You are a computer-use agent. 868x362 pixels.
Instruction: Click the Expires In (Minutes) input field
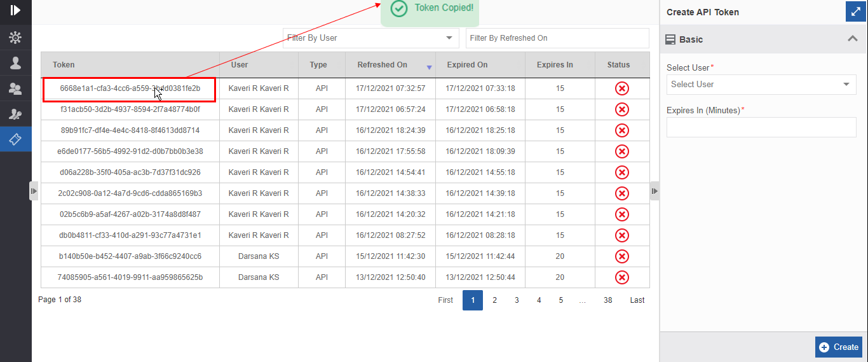point(761,127)
